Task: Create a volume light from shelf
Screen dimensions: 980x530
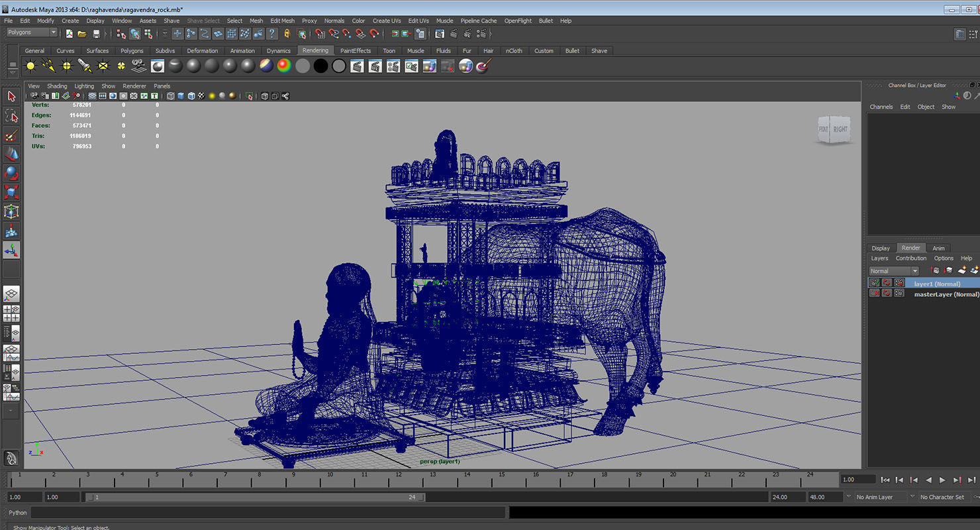Action: [121, 66]
